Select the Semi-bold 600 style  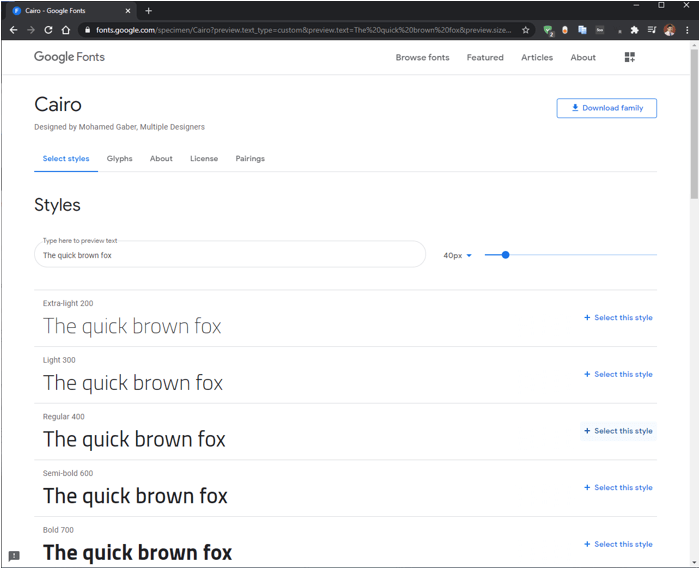point(618,487)
